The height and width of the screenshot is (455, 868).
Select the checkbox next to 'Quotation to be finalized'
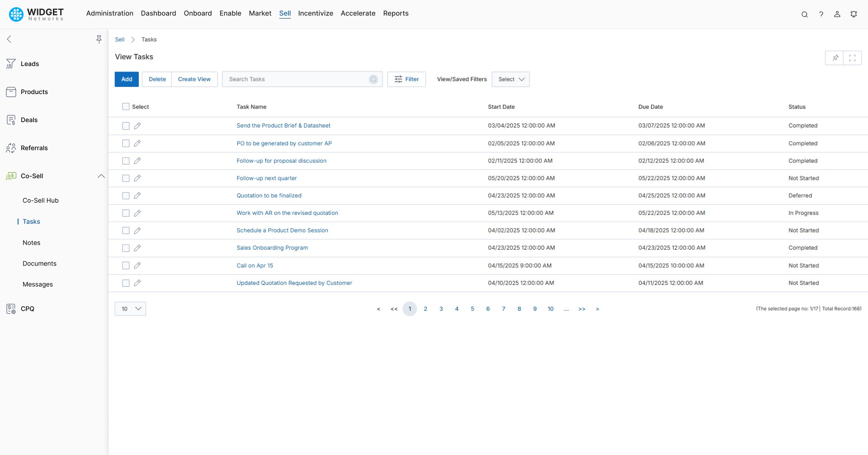pyautogui.click(x=126, y=195)
